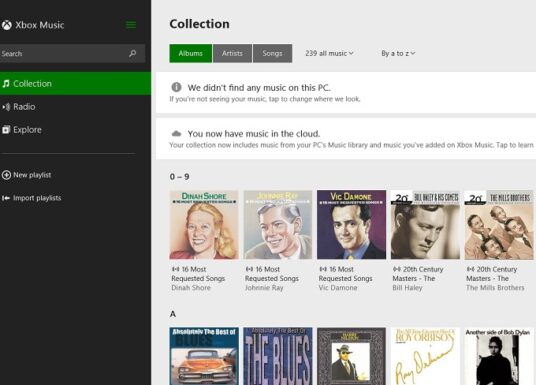Open Johnnie Ray album cover
The height and width of the screenshot is (385, 536).
coord(278,225)
